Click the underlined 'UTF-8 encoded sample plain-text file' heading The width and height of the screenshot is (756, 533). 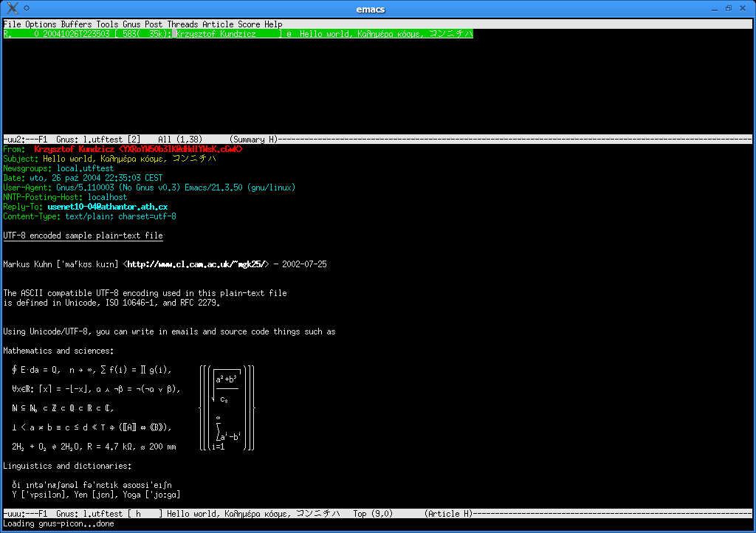[x=83, y=235]
